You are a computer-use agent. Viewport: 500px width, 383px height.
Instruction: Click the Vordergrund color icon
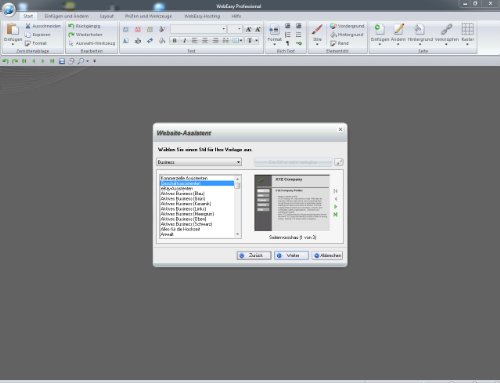click(333, 26)
